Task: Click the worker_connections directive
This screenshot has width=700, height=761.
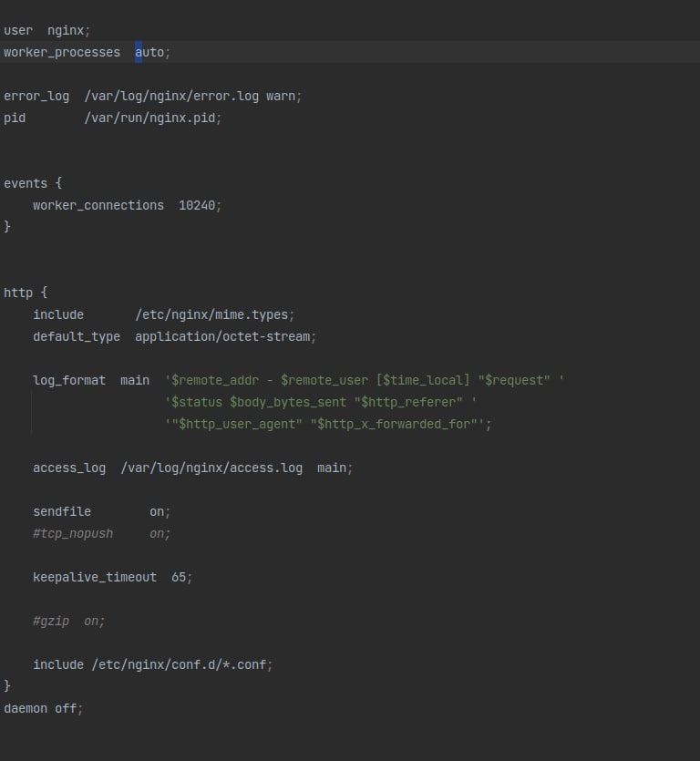Action: point(98,206)
